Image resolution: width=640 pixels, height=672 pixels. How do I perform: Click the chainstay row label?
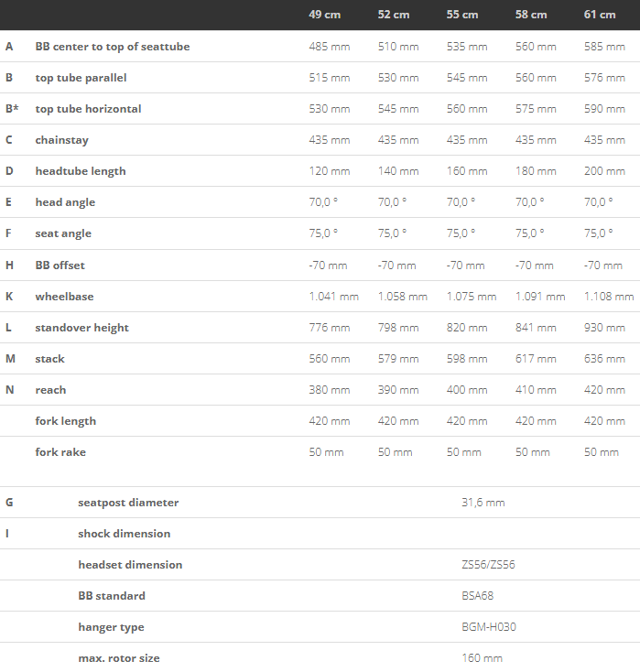[x=61, y=140]
